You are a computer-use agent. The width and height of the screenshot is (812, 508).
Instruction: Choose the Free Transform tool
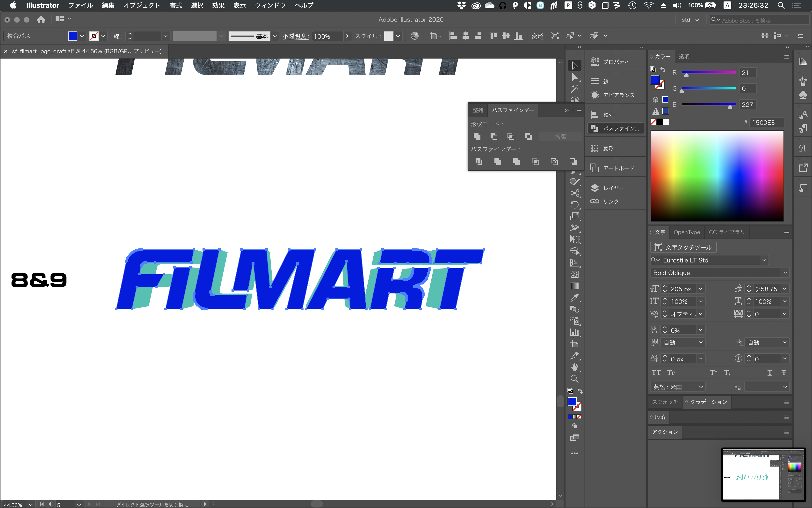[575, 239]
